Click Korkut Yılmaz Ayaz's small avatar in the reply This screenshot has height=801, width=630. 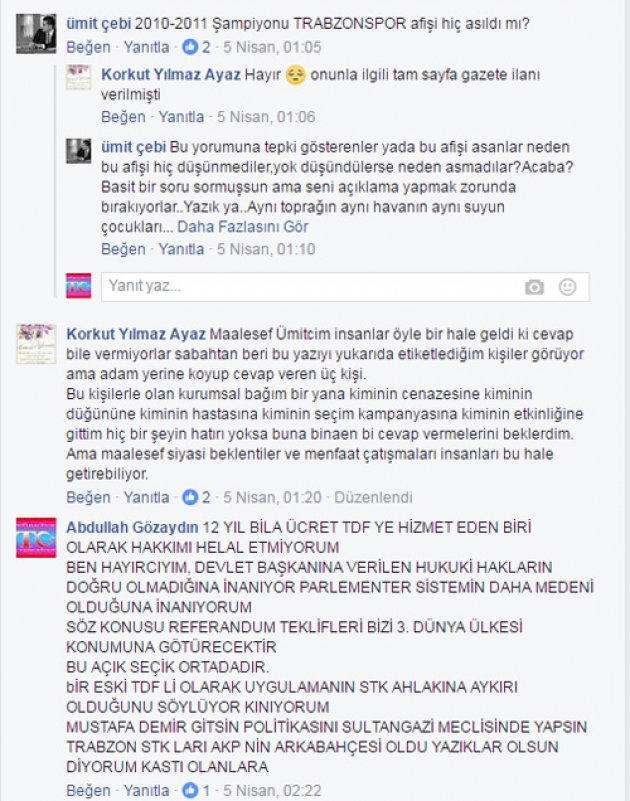point(78,78)
